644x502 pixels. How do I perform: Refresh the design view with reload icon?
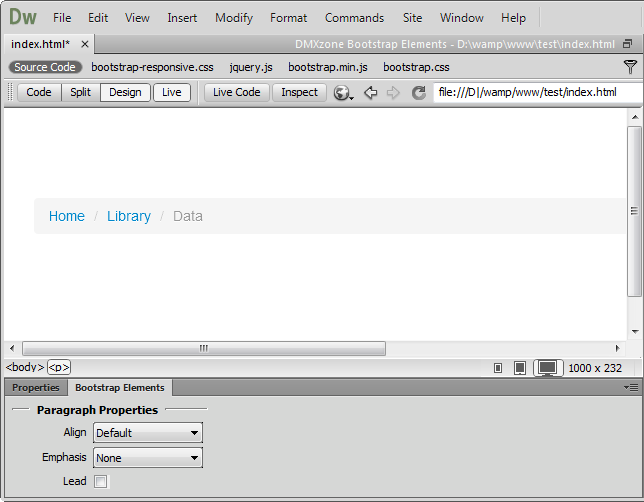[419, 93]
